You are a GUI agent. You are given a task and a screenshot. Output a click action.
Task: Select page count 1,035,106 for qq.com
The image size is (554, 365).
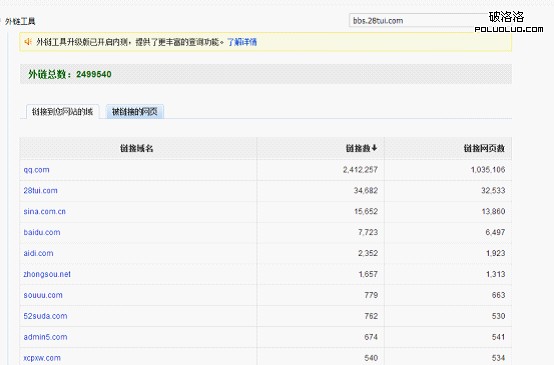488,170
